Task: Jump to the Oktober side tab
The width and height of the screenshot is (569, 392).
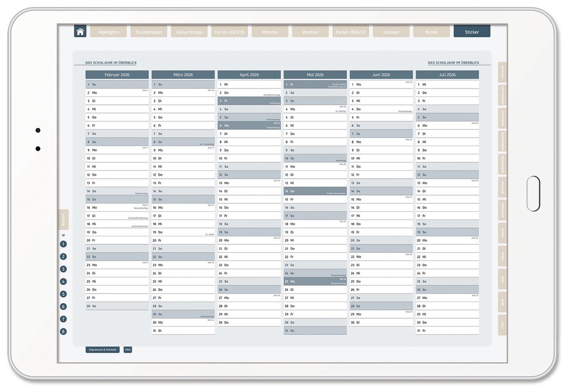Action: click(x=502, y=118)
